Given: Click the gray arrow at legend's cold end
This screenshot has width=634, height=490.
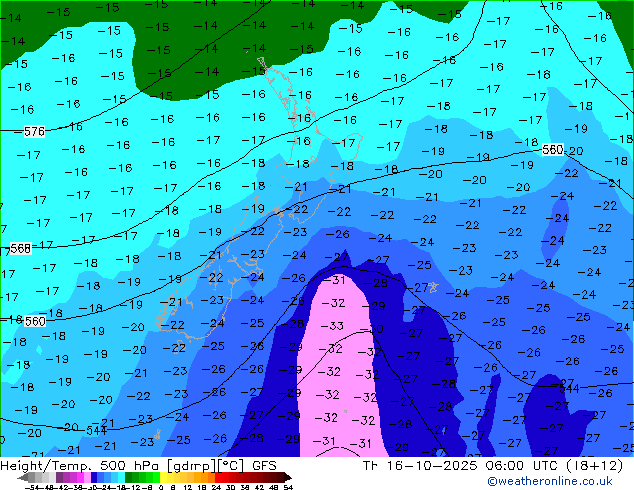Looking at the screenshot, I should pyautogui.click(x=23, y=477).
